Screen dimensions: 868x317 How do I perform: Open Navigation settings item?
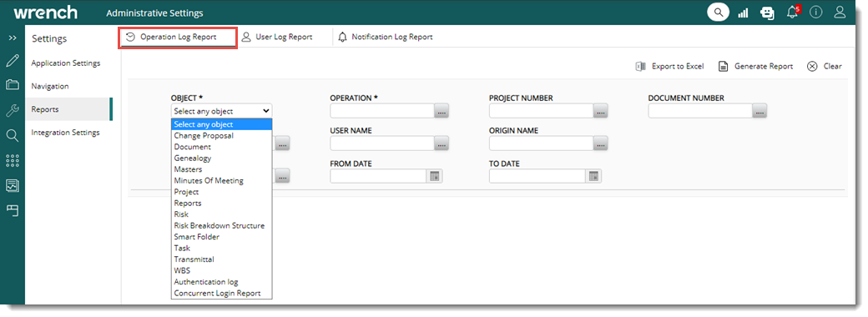coord(50,86)
